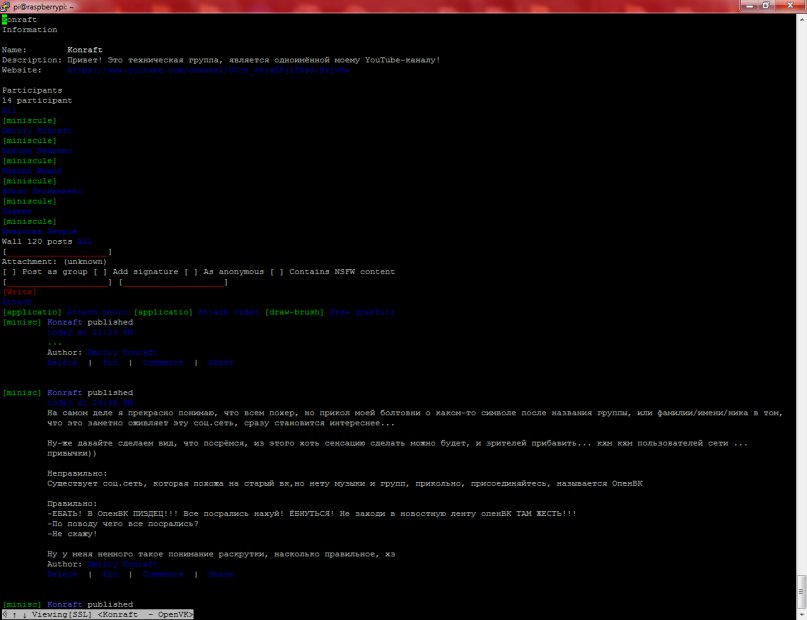
Task: Open Comments of the long Russian post
Action: click(x=163, y=574)
